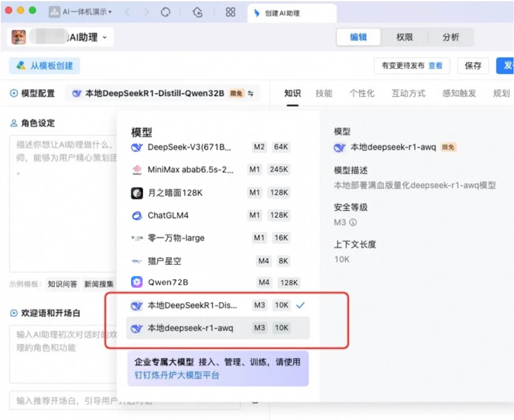Click the MiniMax logo icon
The width and height of the screenshot is (514, 420).
point(137,170)
